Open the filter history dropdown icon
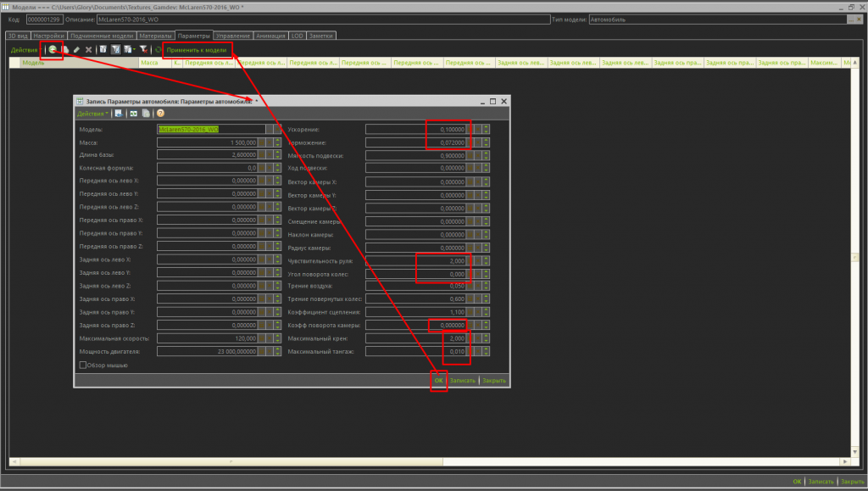868x491 pixels. (129, 50)
